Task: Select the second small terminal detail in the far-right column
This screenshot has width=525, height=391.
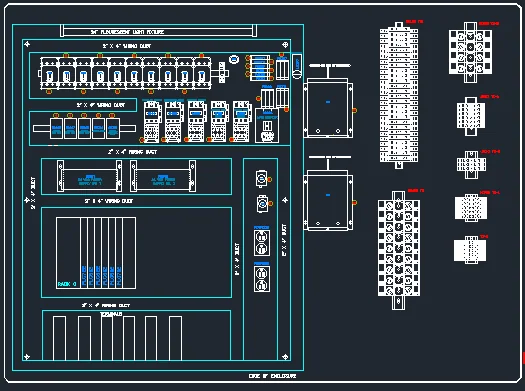Action: [x=471, y=116]
